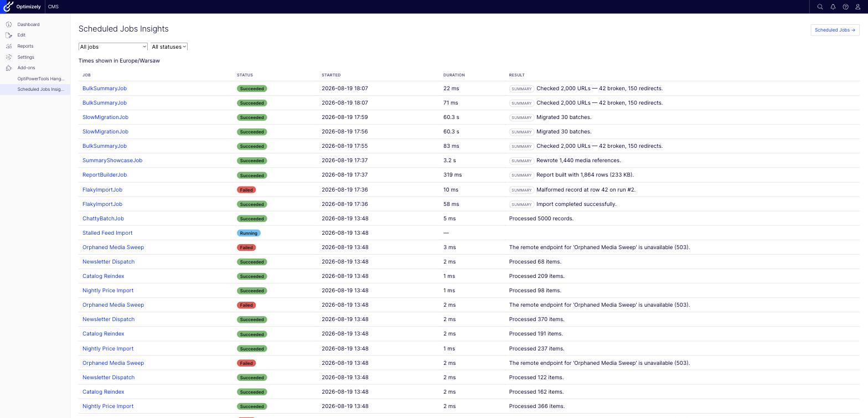This screenshot has height=418, width=868.
Task: Click the Scheduled Jobs → button
Action: pos(835,30)
